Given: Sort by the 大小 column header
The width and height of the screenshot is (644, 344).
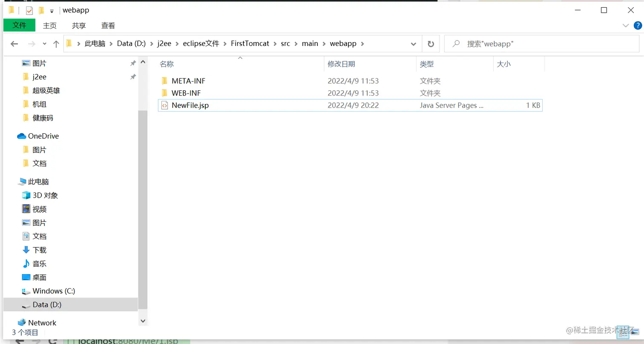Looking at the screenshot, I should pyautogui.click(x=504, y=64).
